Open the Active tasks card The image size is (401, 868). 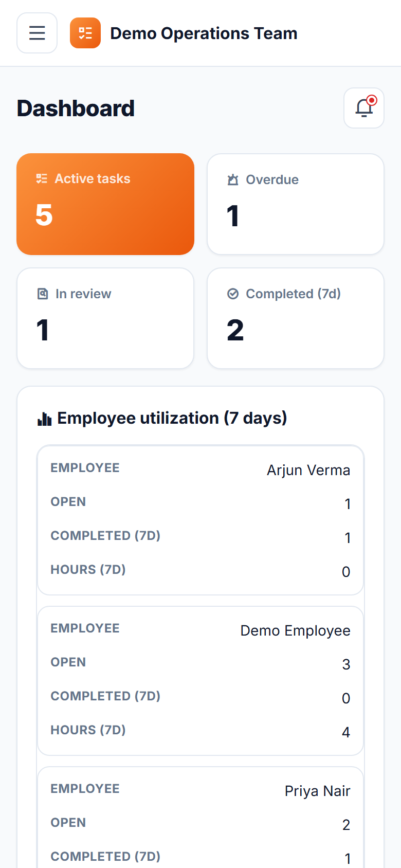point(105,204)
